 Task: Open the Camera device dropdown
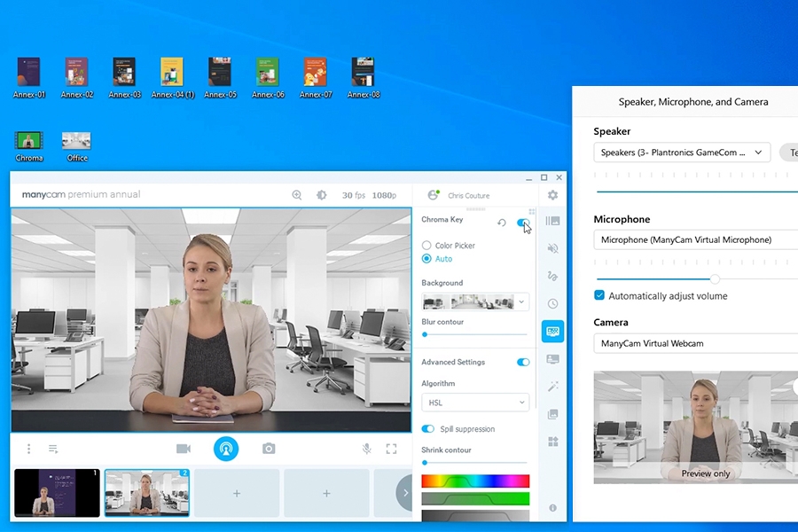pyautogui.click(x=696, y=343)
